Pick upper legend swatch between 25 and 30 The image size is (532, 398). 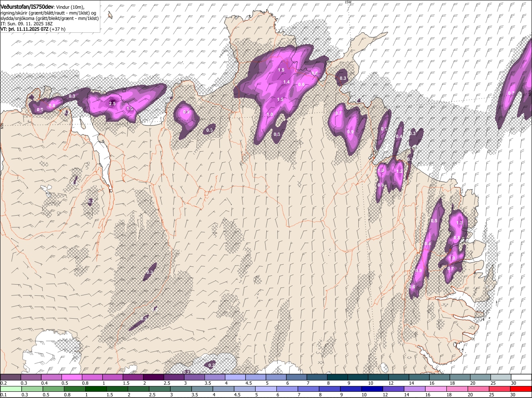point(501,377)
